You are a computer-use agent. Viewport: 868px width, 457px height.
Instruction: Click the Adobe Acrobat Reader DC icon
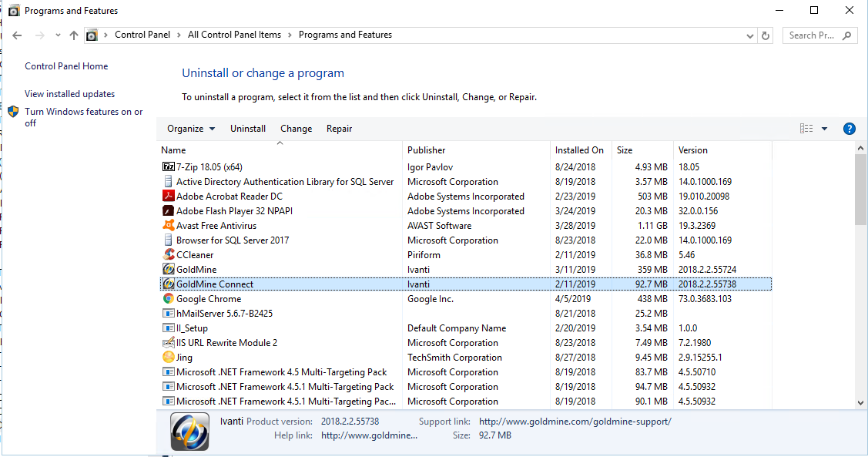pyautogui.click(x=169, y=196)
